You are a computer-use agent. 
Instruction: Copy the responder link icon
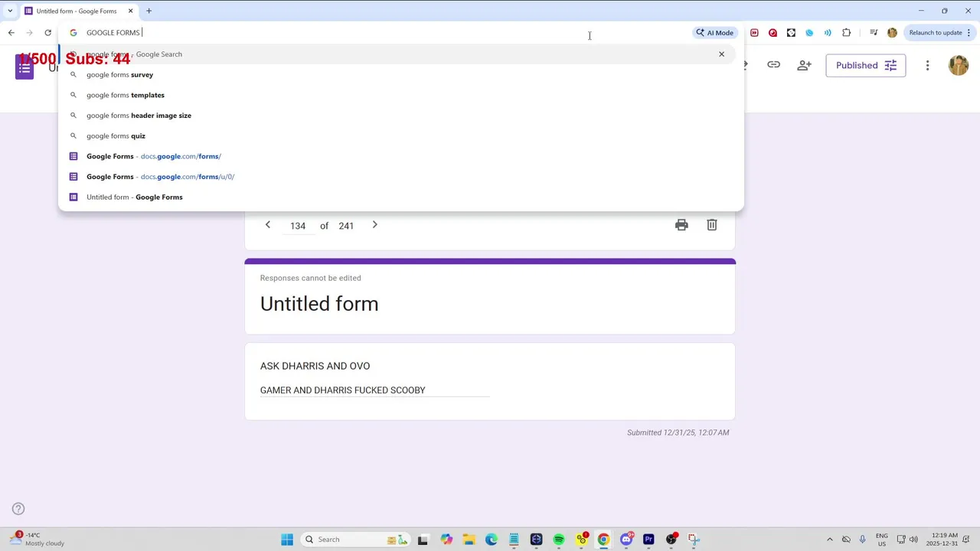[774, 65]
